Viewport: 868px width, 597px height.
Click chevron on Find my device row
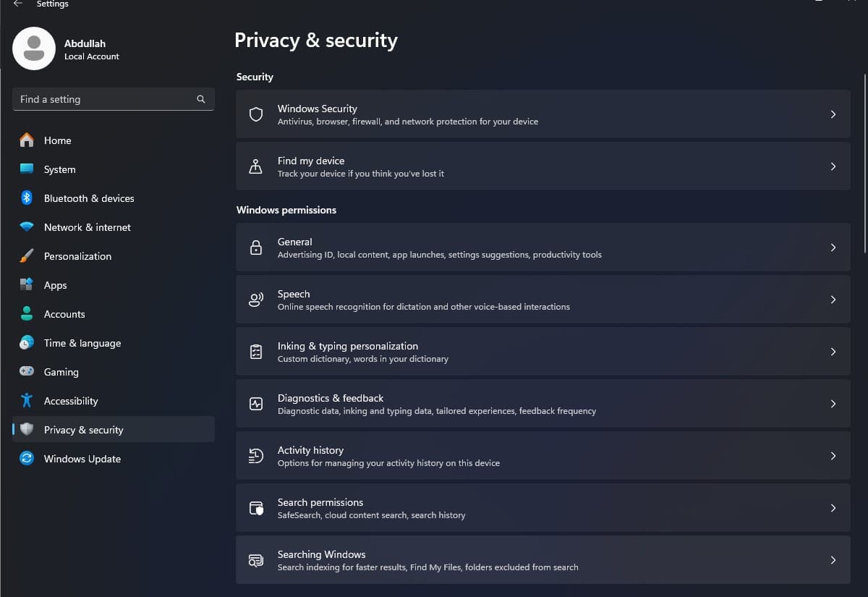pyautogui.click(x=833, y=166)
